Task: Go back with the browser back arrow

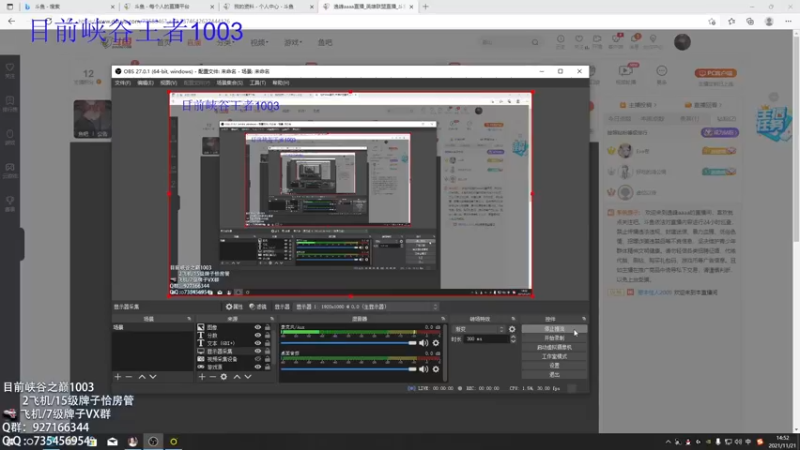Action: [x=12, y=21]
